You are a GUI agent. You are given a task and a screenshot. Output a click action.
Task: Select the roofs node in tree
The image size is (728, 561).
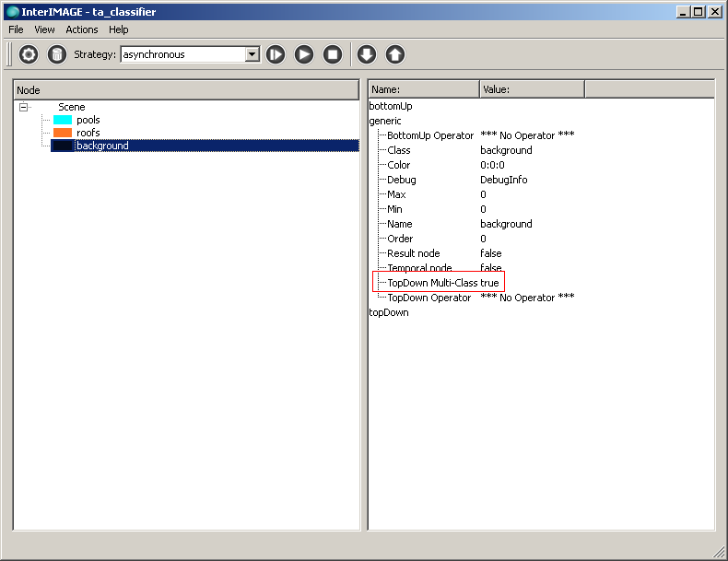click(x=88, y=133)
